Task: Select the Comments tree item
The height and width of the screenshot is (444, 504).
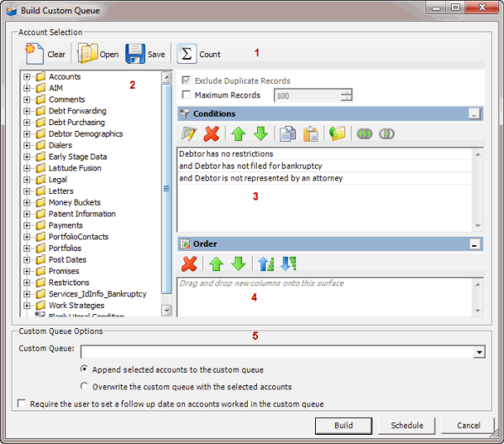Action: tap(67, 100)
